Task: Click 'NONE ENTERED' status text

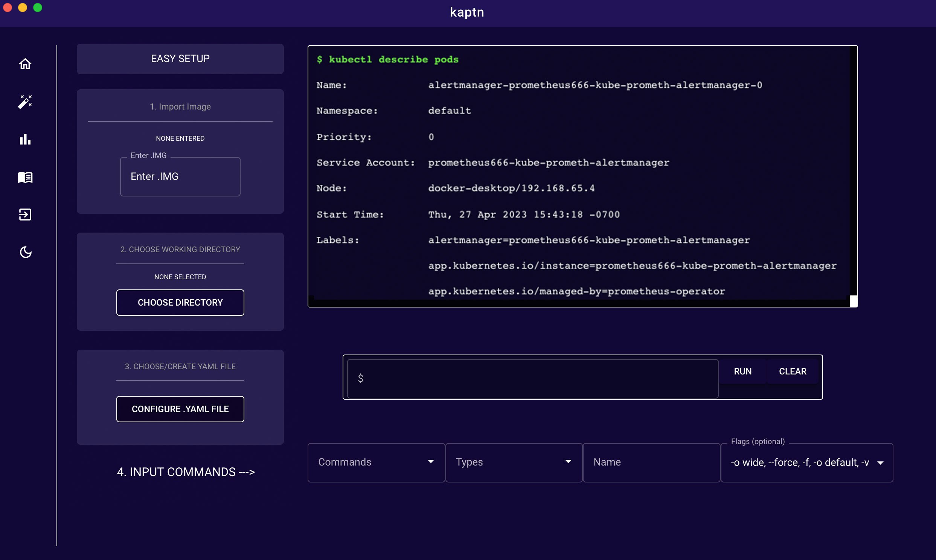Action: point(180,138)
